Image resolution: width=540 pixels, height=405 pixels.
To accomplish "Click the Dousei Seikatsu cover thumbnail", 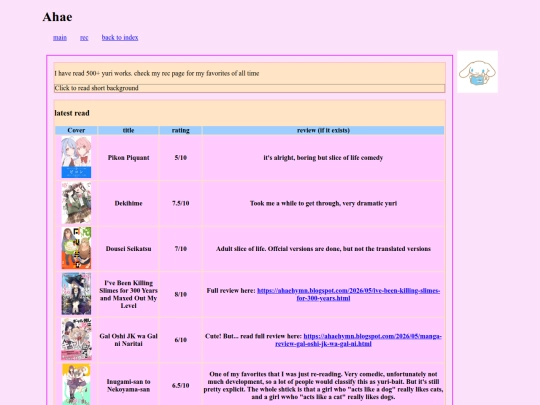I will (x=76, y=248).
